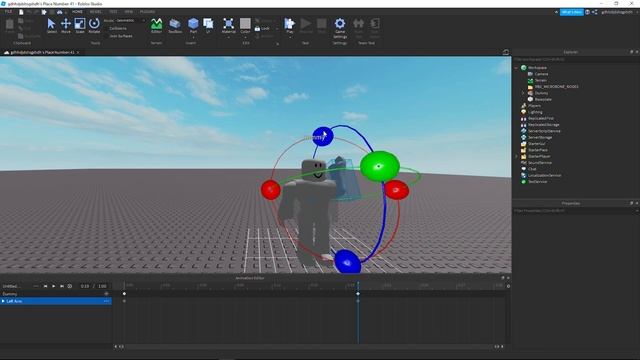Click the new file icon in quick access bar

21,12
